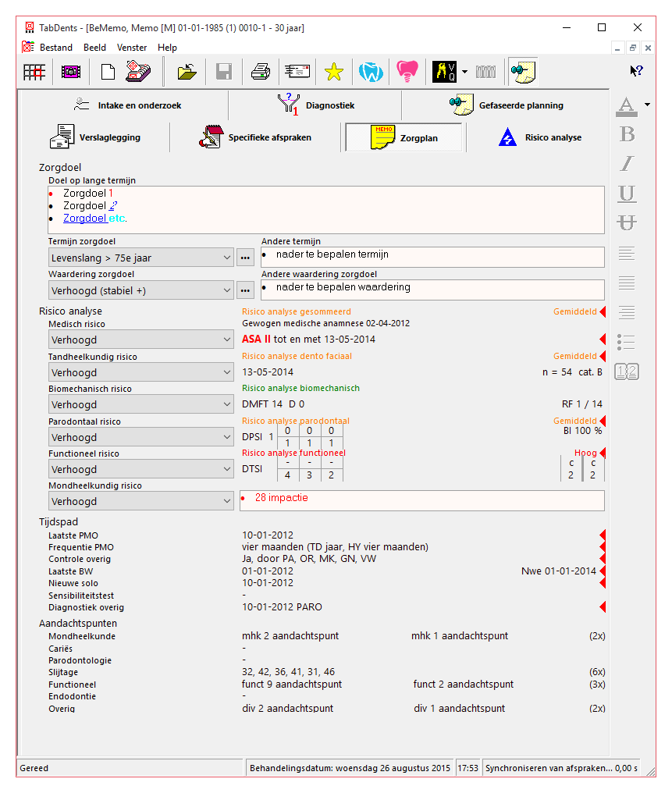The width and height of the screenshot is (672, 793).
Task: Open the Venster menu
Action: (131, 48)
